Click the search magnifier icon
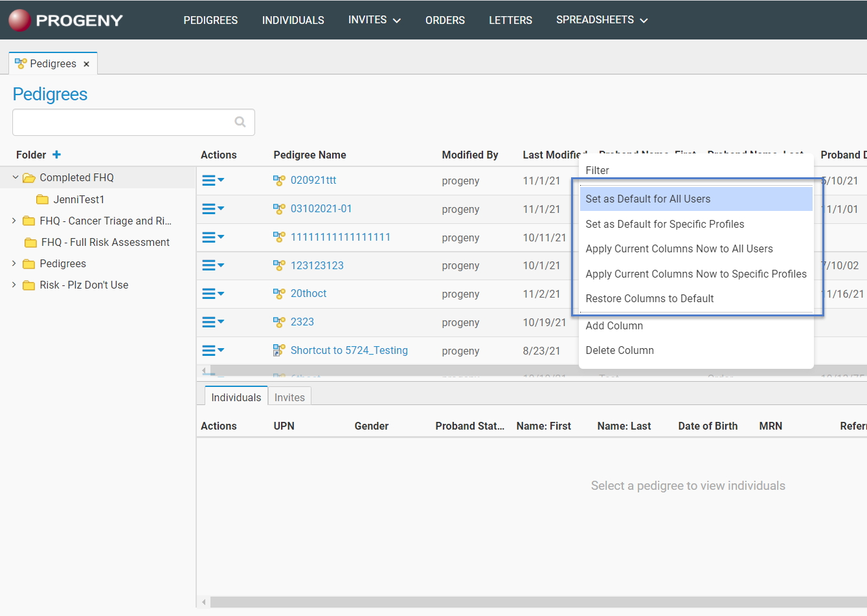 coord(240,122)
